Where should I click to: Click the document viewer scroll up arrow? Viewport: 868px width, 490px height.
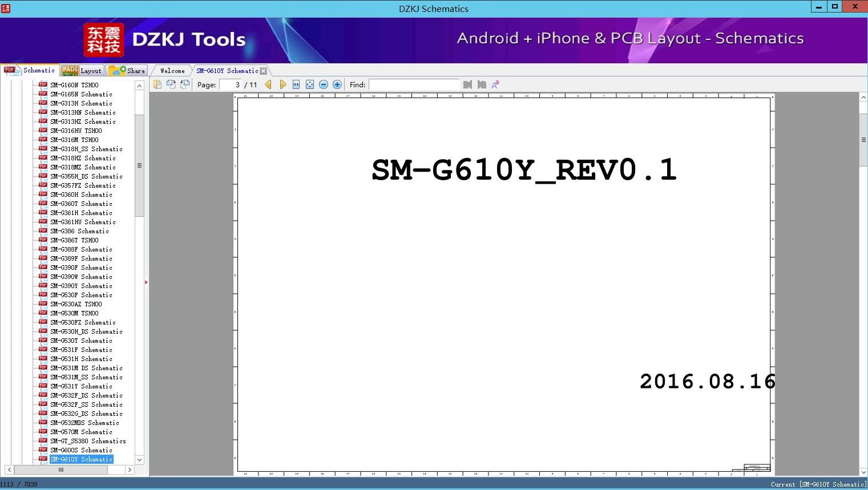[863, 98]
